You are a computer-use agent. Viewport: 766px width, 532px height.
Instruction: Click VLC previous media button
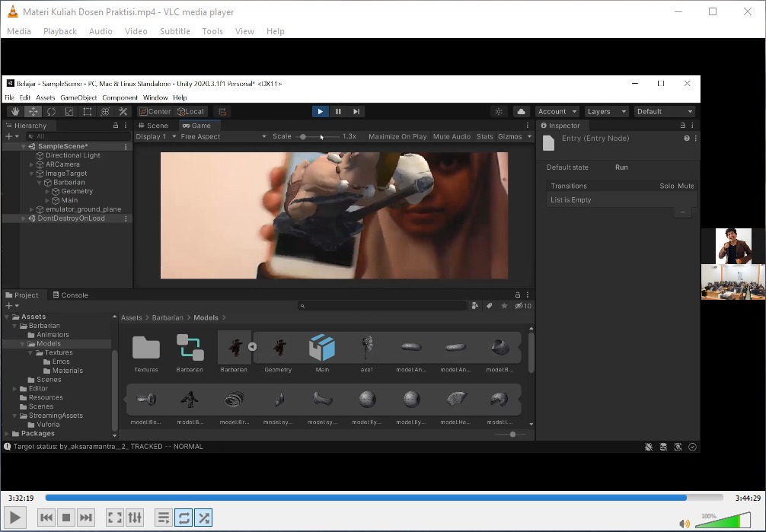pyautogui.click(x=46, y=518)
